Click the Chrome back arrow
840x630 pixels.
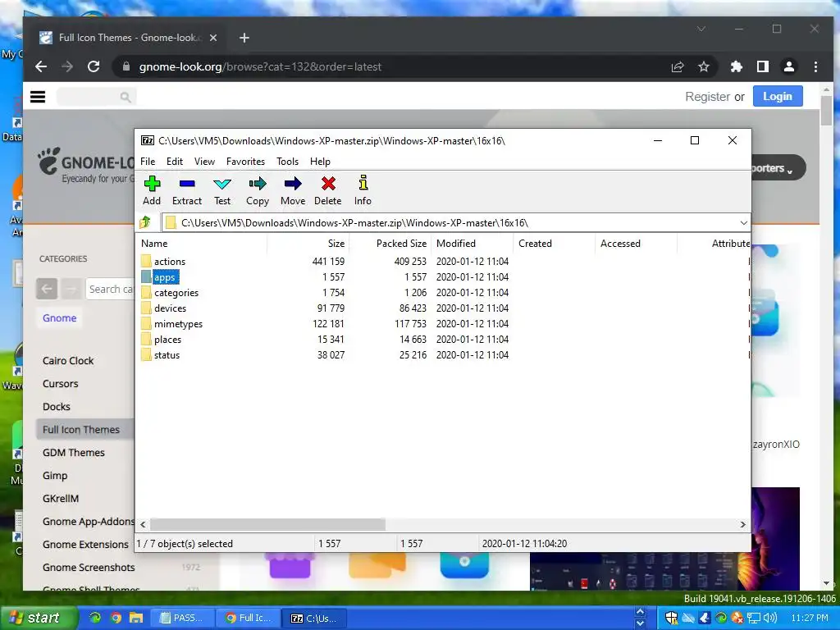pos(41,66)
